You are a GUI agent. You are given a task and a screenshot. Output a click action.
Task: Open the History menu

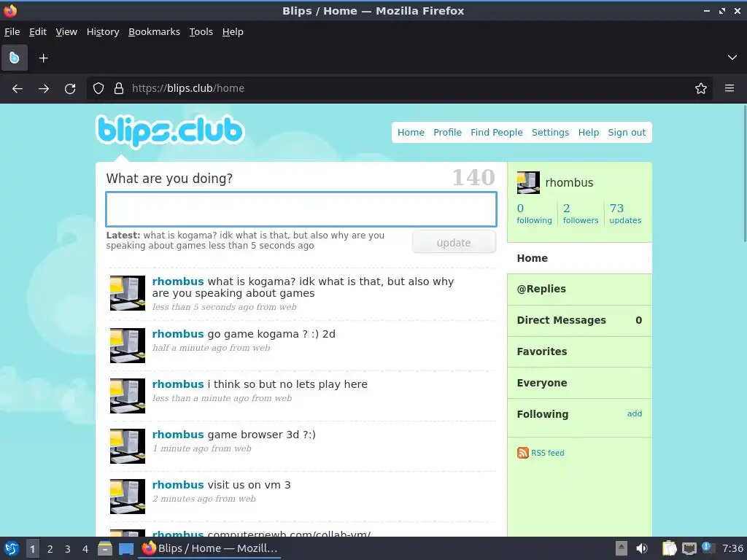tap(103, 32)
